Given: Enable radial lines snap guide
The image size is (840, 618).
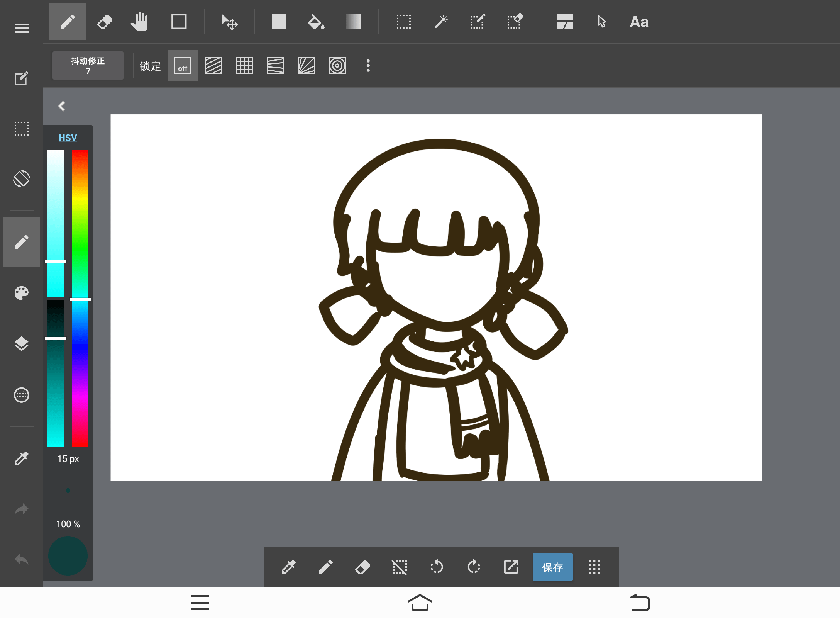Looking at the screenshot, I should [x=306, y=66].
